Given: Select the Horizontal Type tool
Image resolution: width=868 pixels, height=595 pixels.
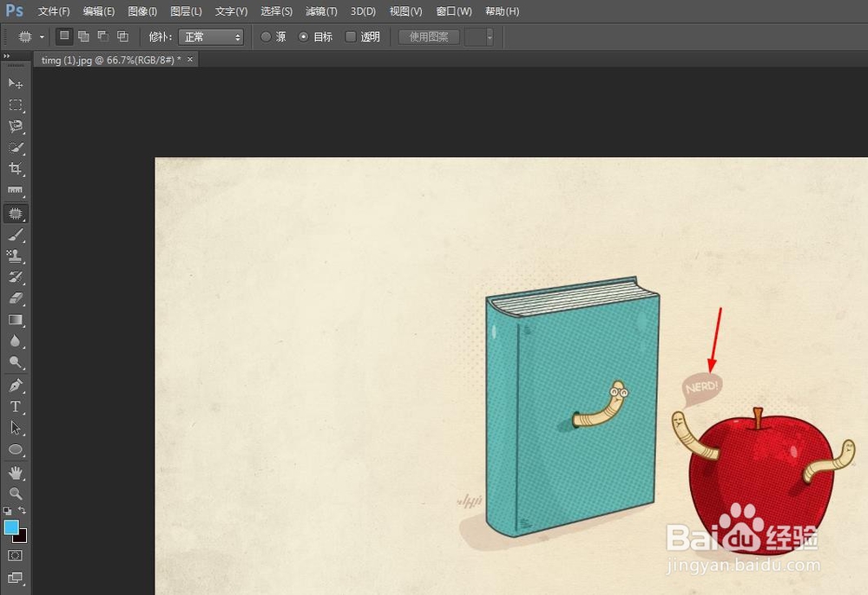Looking at the screenshot, I should pos(16,407).
